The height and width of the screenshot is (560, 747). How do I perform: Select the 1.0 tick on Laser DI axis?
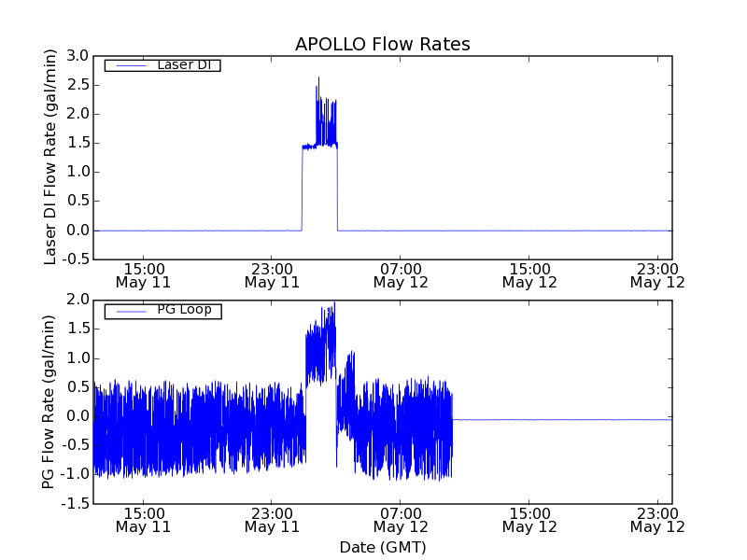78,172
